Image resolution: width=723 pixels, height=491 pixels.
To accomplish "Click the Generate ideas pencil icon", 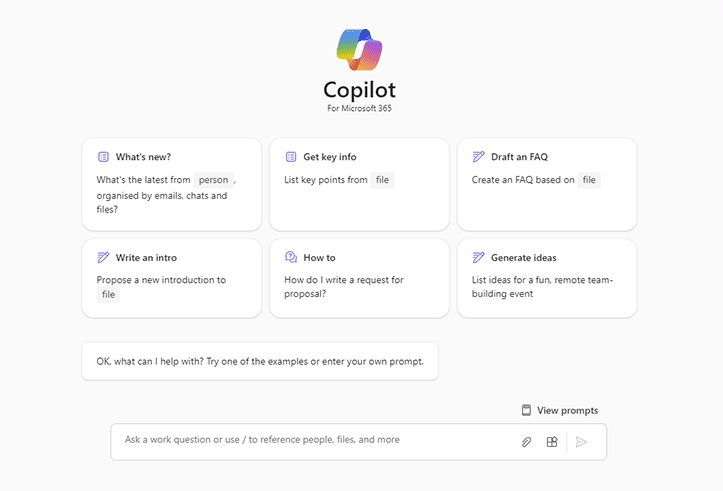I will (x=479, y=257).
